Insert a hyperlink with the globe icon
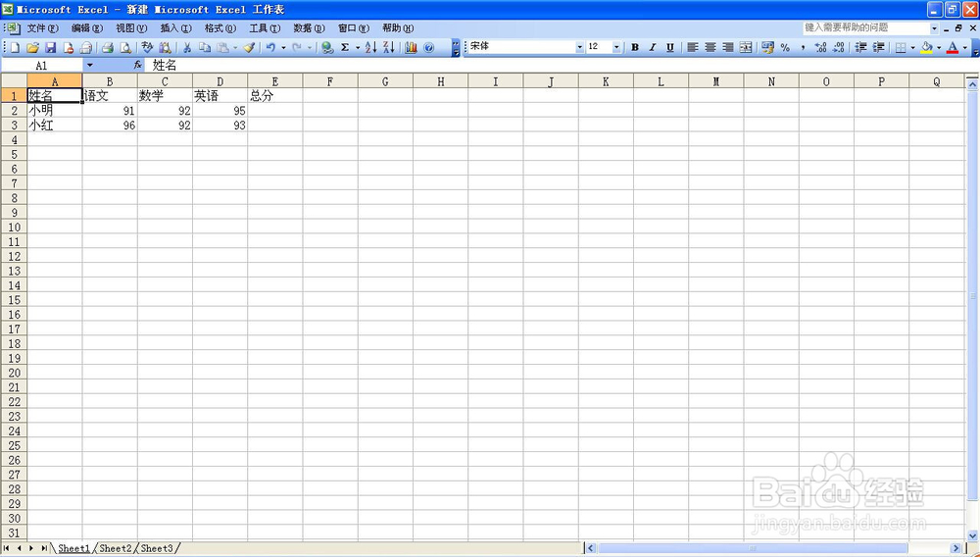This screenshot has height=557, width=980. click(x=327, y=47)
